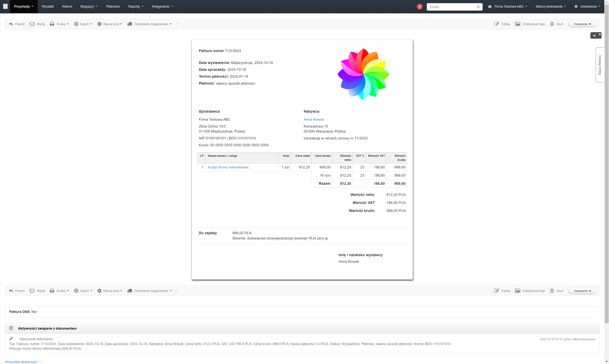
Task: Click the top Edytuj/usuń logo image icon
Action: tap(518, 24)
